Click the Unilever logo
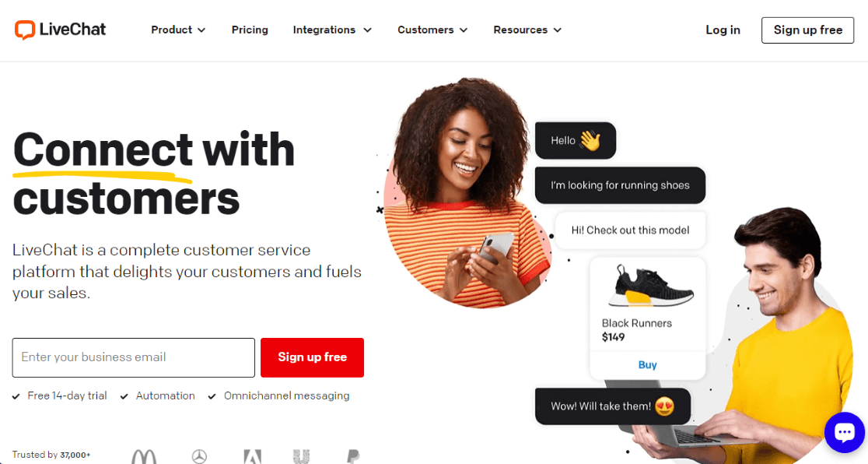868x464 pixels. [301, 456]
